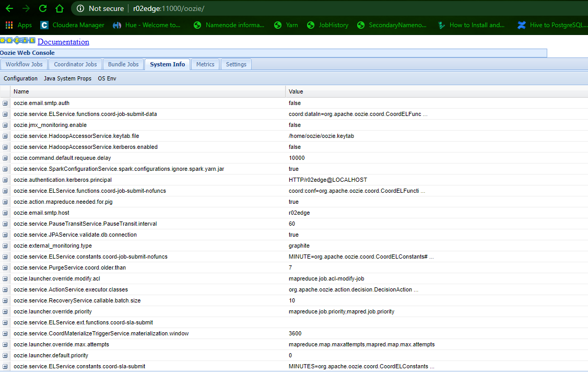
Task: Open the Apps bookmark grid
Action: click(x=18, y=25)
